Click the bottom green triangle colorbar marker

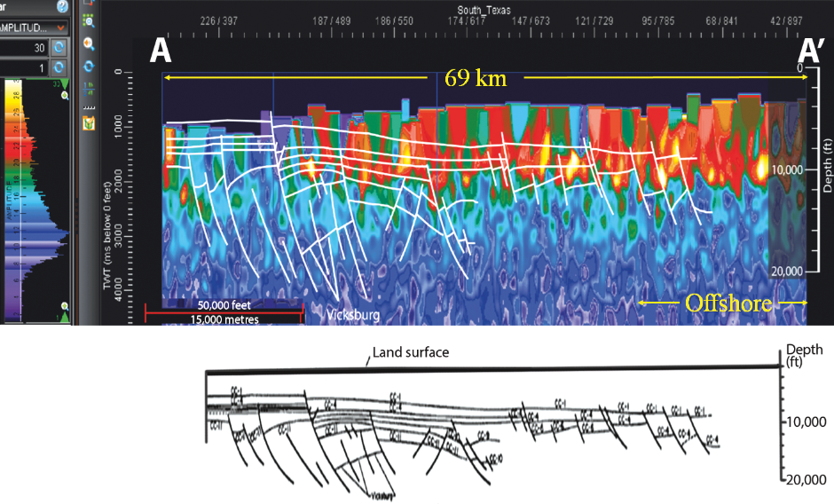click(64, 317)
